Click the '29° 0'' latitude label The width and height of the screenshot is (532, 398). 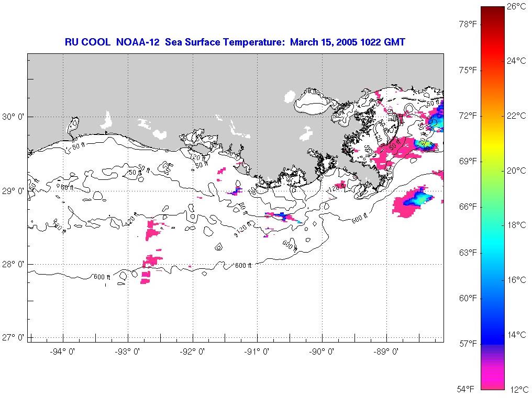13,191
